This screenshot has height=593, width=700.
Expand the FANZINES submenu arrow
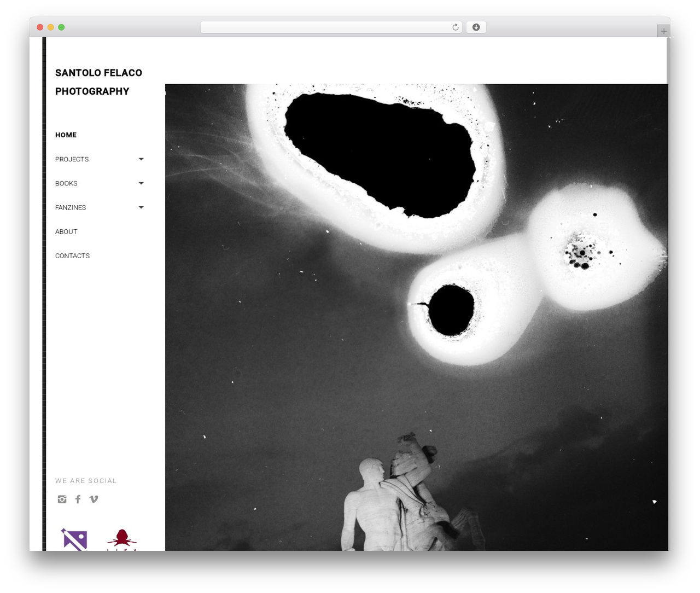(141, 207)
